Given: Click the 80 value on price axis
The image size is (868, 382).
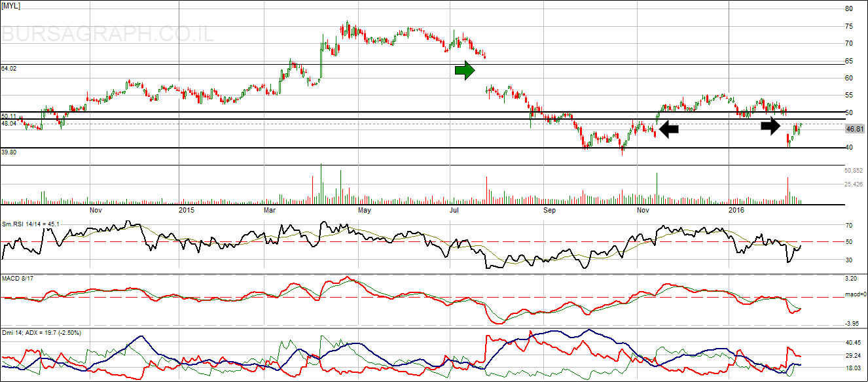Looking at the screenshot, I should (x=848, y=9).
